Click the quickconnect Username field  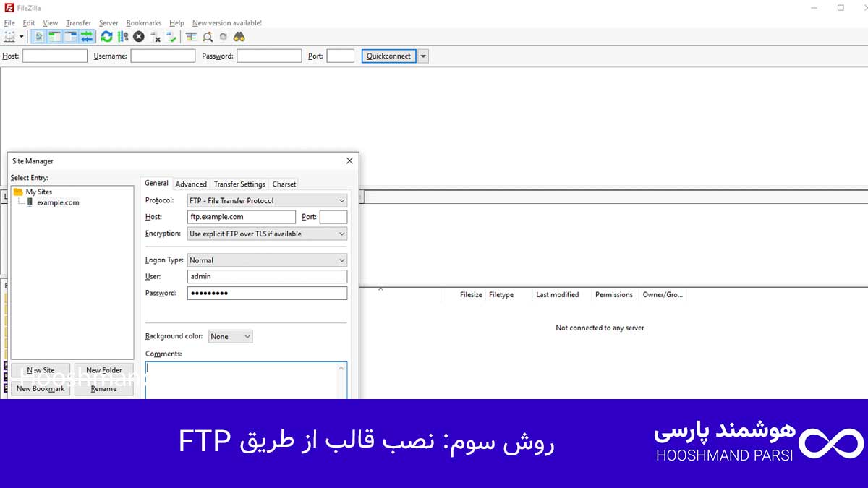coord(163,56)
